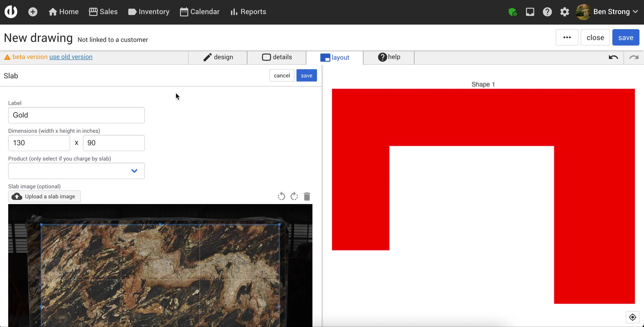Click the Label field containing Gold
Viewport: 644px width, 327px height.
pyautogui.click(x=76, y=115)
